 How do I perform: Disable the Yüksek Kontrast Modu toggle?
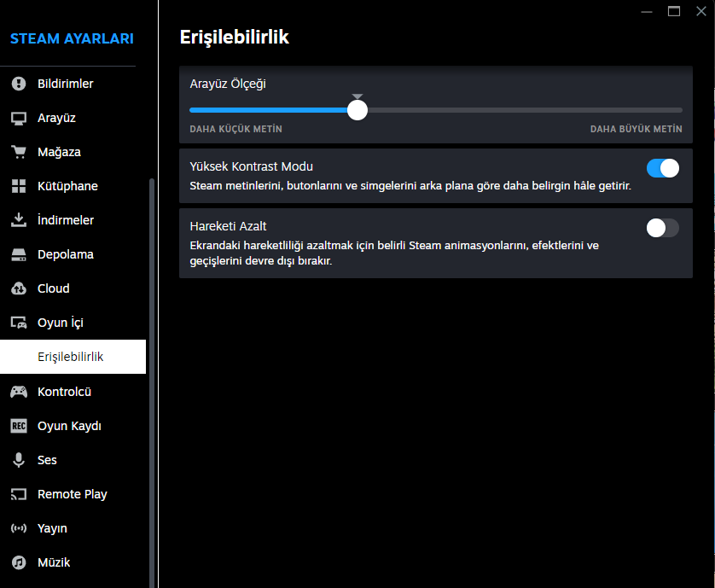pos(663,168)
